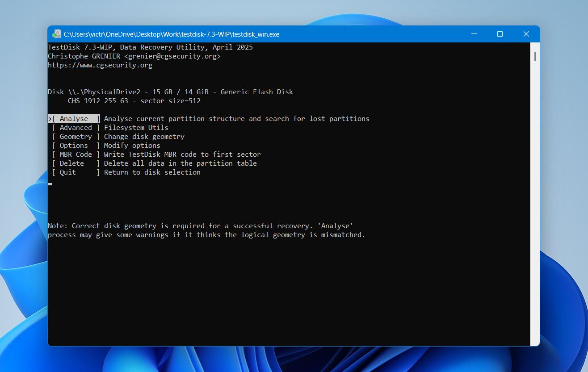Open the Geometry option to change disk geometry
588x372 pixels.
(75, 136)
